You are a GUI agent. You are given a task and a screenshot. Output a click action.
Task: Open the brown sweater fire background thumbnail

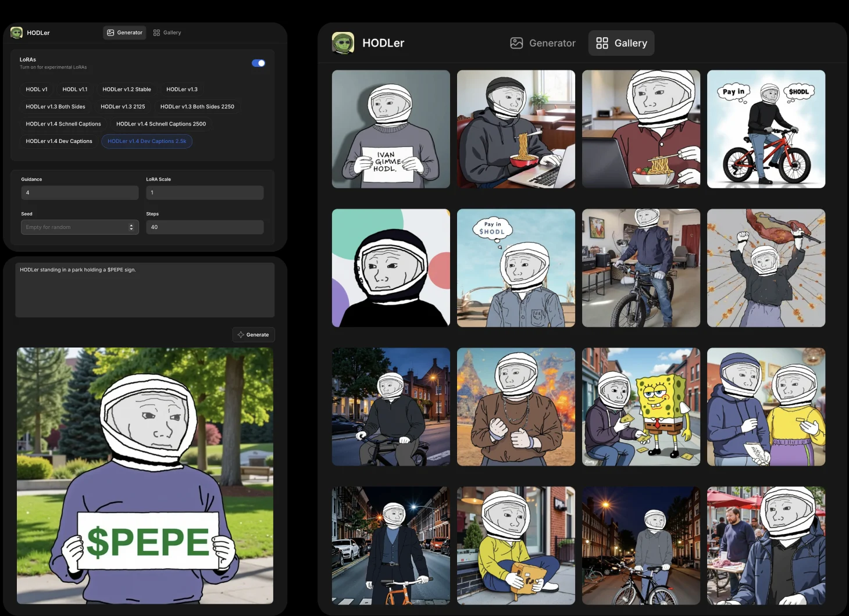pos(516,407)
